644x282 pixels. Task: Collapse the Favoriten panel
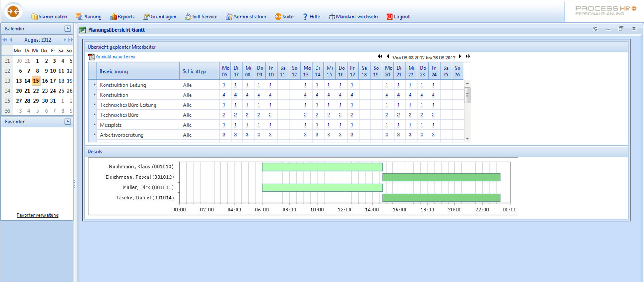coord(68,122)
